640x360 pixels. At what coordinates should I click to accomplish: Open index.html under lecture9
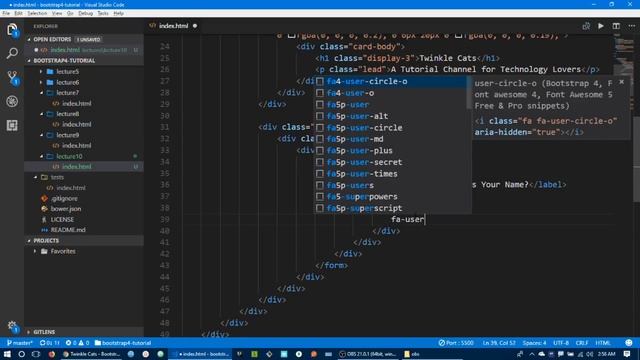[84, 145]
